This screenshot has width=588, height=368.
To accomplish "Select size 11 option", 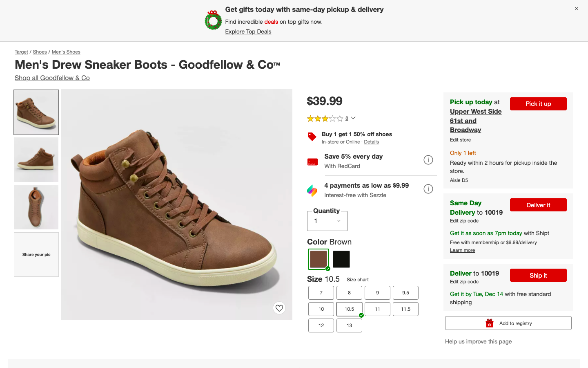I will pyautogui.click(x=377, y=309).
